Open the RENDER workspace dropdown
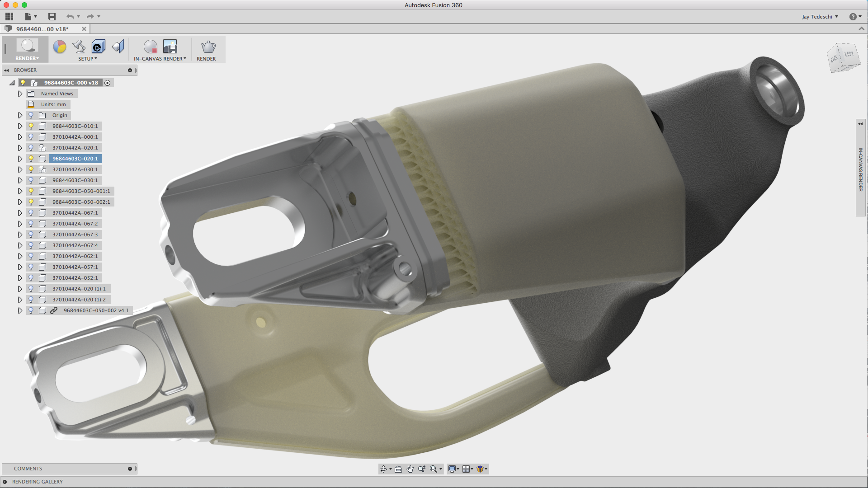Viewport: 868px width, 488px height. click(27, 58)
